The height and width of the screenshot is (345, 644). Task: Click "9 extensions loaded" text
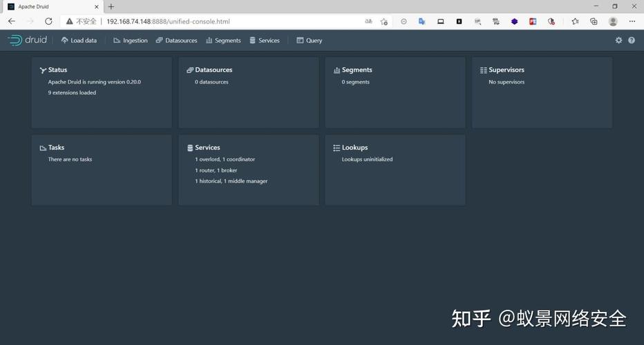coord(72,92)
